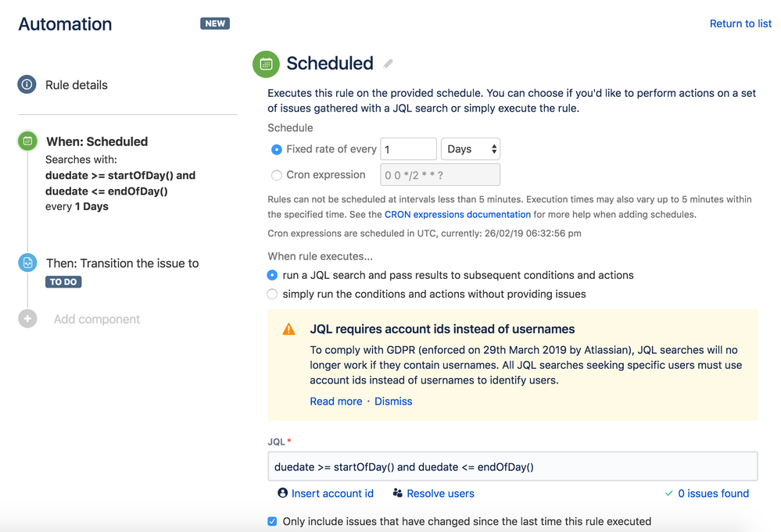Uncheck only include issues that have changed
The image size is (781, 532).
[273, 521]
